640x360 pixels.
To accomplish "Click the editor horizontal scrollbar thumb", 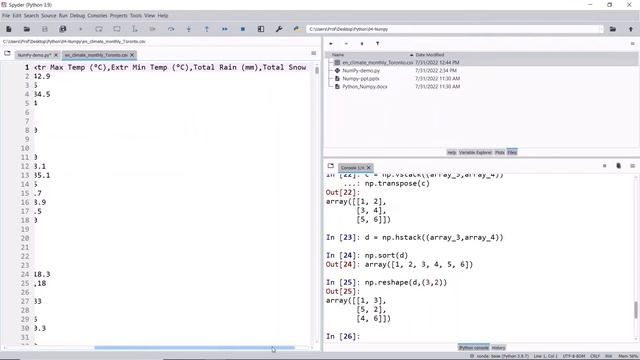I will (194, 348).
